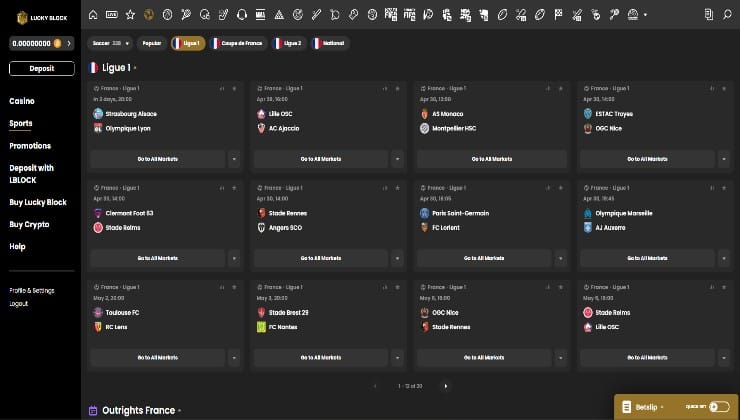740x420 pixels.
Task: Open stats icon on ESTAC Troyes card
Action: [x=712, y=89]
